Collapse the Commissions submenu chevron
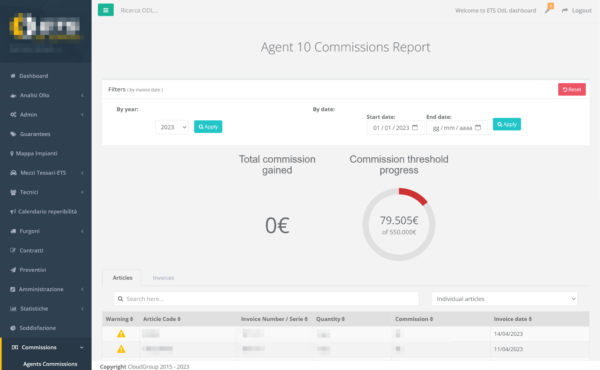Image resolution: width=600 pixels, height=370 pixels. pyautogui.click(x=82, y=347)
